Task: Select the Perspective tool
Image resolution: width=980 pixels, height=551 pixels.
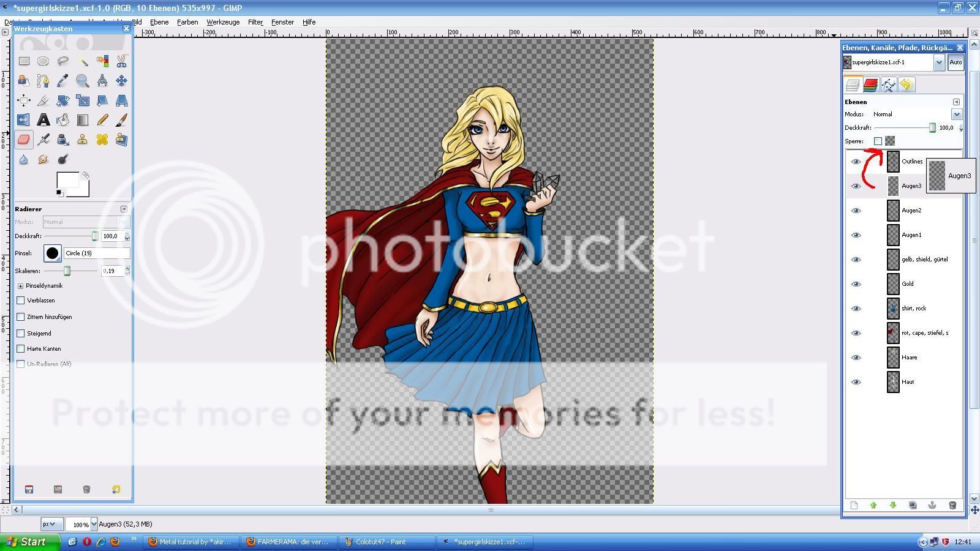Action: click(122, 100)
